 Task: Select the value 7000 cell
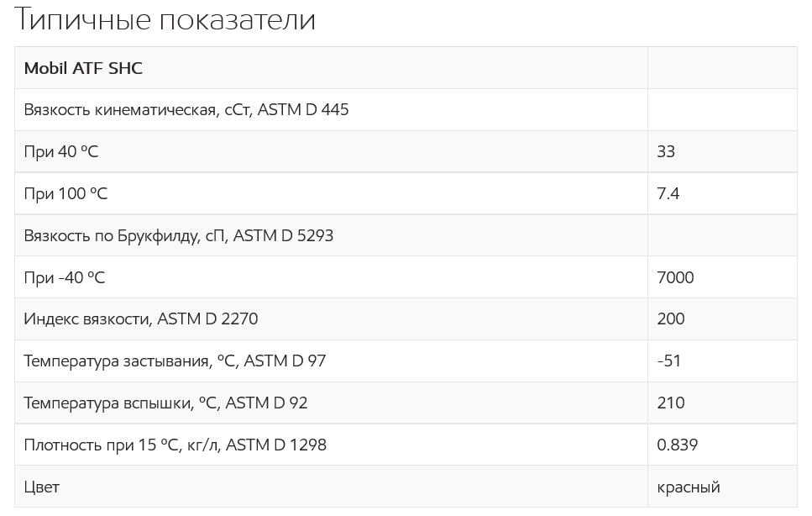722,277
